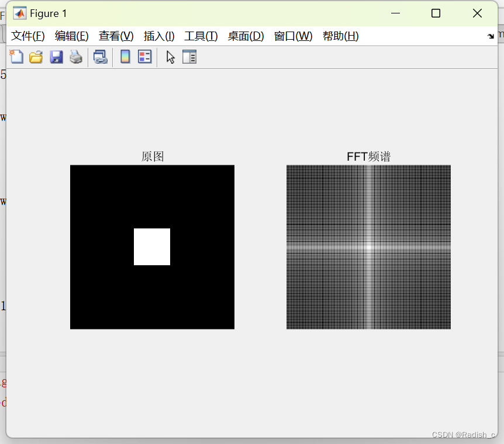
Task: Insert a legend using the toolbar icon
Action: point(144,57)
